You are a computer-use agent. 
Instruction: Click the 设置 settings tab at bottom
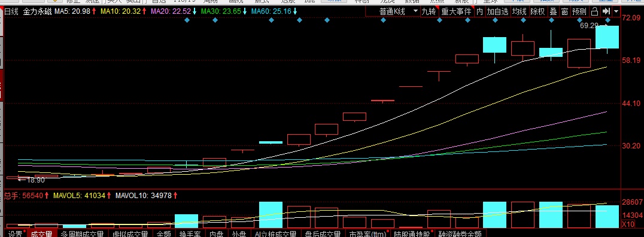pyautogui.click(x=16, y=234)
